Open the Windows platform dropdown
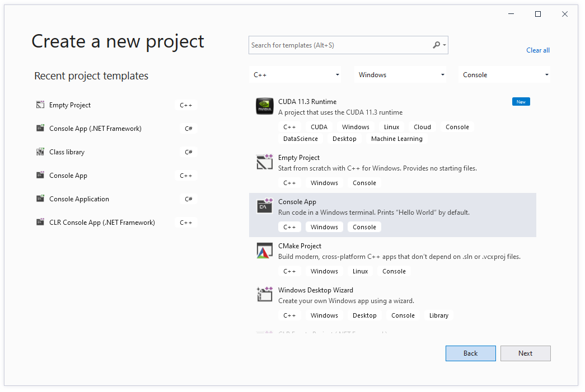The image size is (585, 392). tap(400, 74)
